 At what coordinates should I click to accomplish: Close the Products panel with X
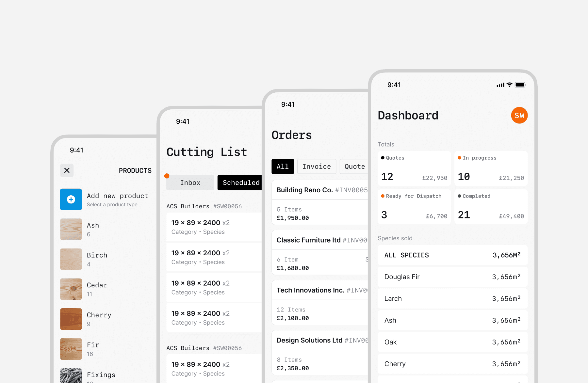(67, 170)
